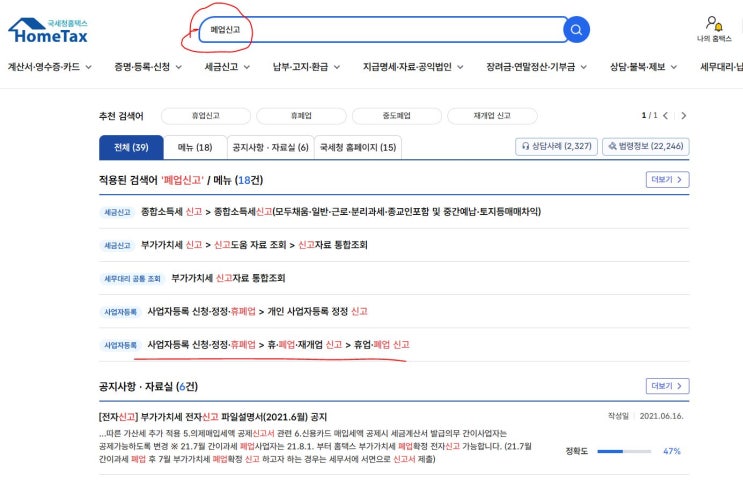Screen dimensions: 743x481
Task: Switch to 메뉴 (18) tab
Action: 195,147
